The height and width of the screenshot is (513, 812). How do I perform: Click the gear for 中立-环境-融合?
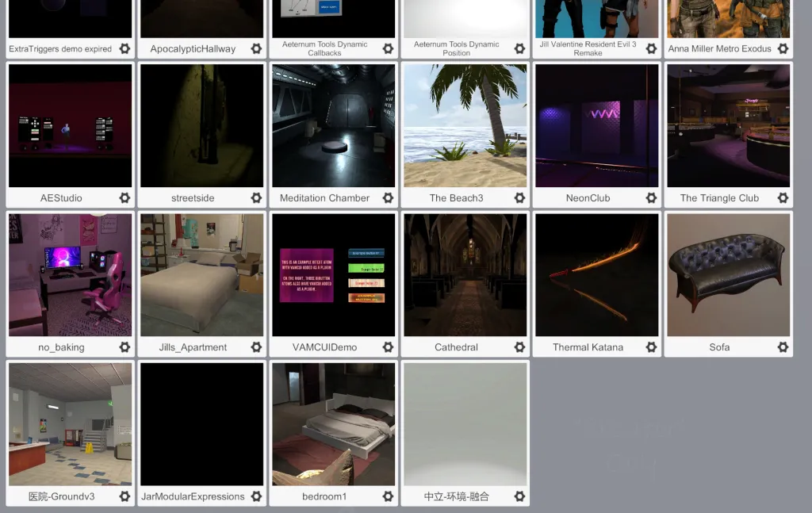[519, 496]
